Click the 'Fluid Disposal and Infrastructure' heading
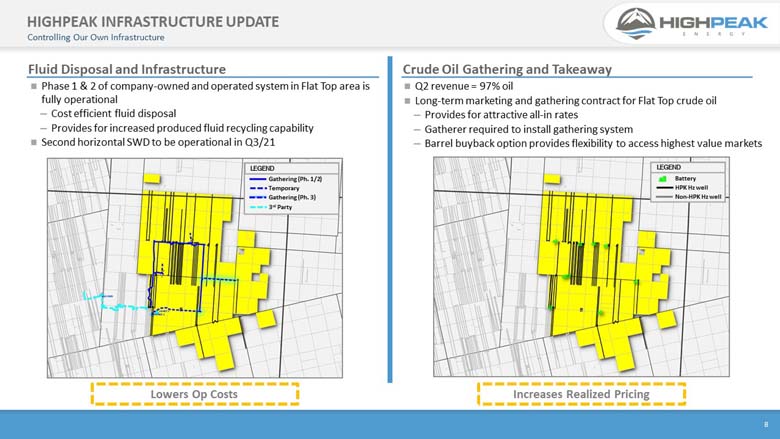This screenshot has width=780, height=439. click(x=127, y=69)
